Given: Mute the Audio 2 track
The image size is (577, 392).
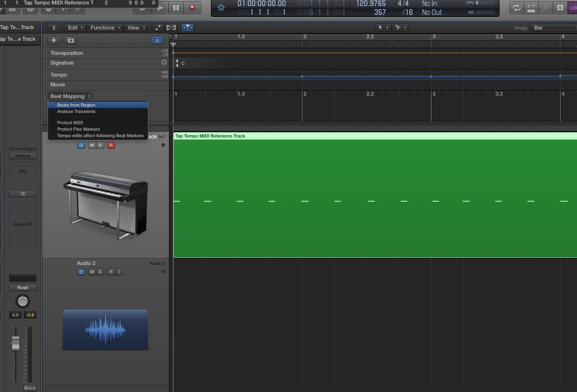Looking at the screenshot, I should (92, 272).
